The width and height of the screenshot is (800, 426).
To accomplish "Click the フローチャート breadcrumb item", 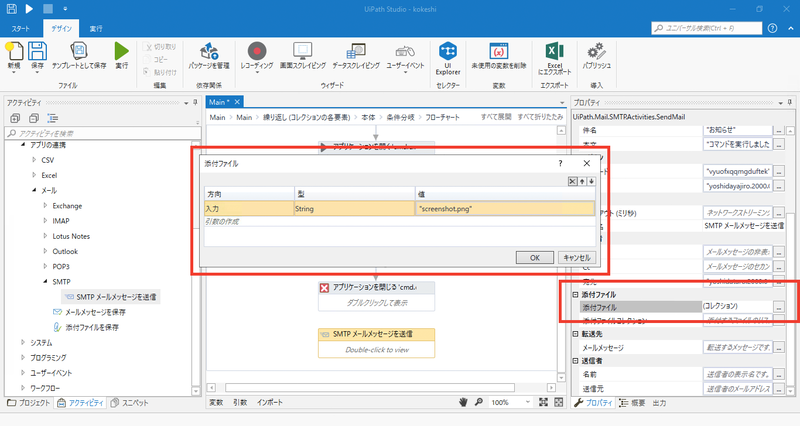I will point(442,117).
